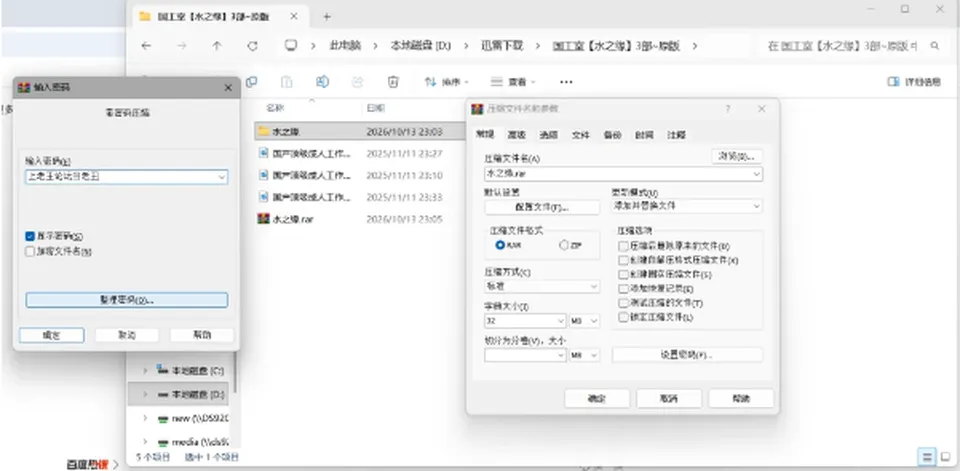
Task: Switch to the 备份 Backup tab
Action: [x=612, y=135]
